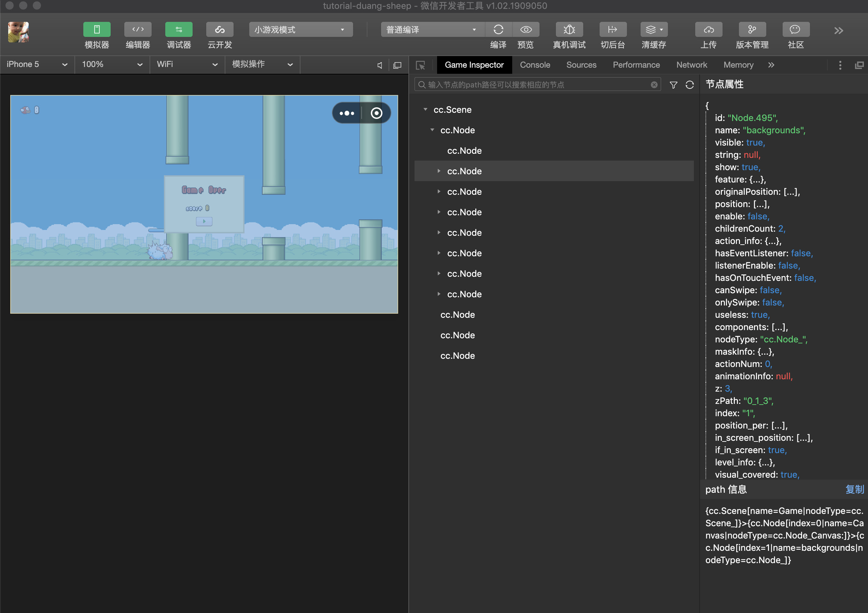Open the 普通编译 compile mode dropdown
Screen dimensions: 868x613
[433, 29]
